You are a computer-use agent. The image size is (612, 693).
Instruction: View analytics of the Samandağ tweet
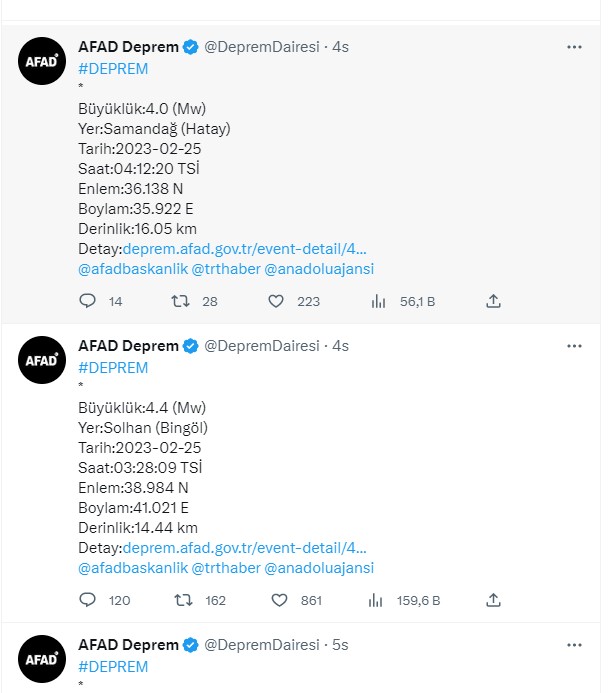[x=379, y=301]
